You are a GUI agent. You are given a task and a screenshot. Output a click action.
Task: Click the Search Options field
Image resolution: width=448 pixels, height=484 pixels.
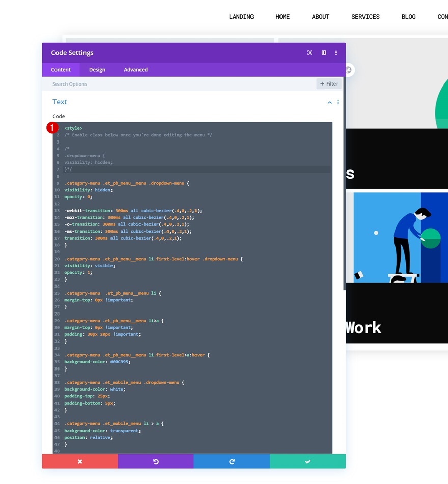point(182,84)
